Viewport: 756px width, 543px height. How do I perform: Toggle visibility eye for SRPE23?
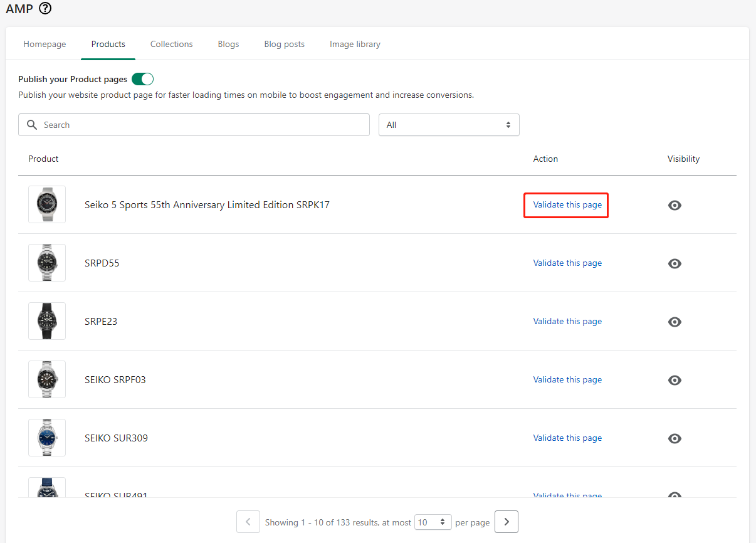pos(675,322)
